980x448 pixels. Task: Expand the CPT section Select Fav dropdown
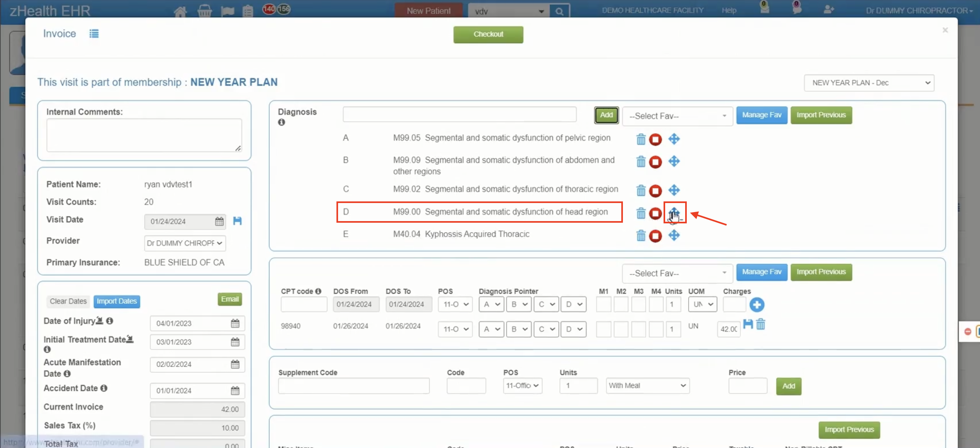coord(677,273)
